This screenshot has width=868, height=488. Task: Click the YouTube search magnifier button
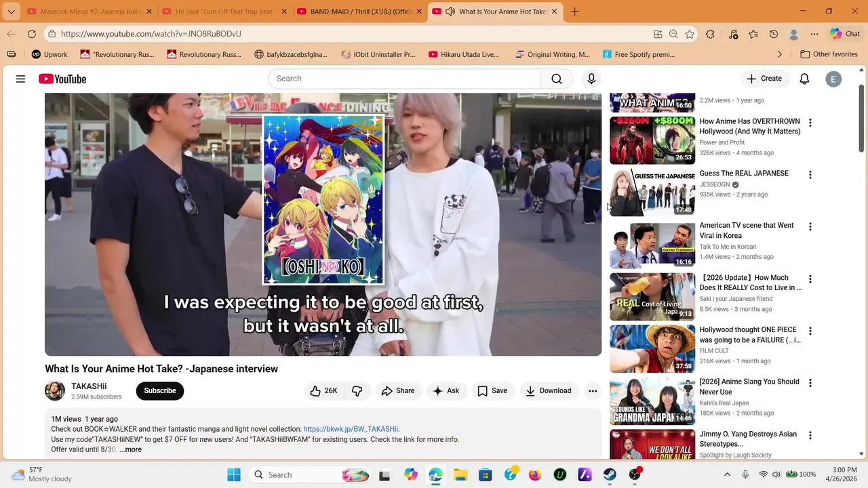557,79
